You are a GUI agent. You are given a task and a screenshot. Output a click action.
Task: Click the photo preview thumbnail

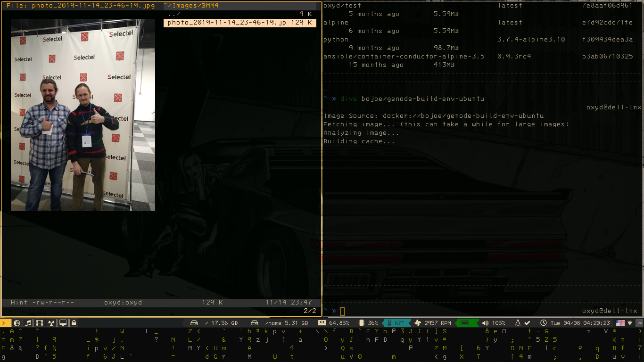coord(83,115)
